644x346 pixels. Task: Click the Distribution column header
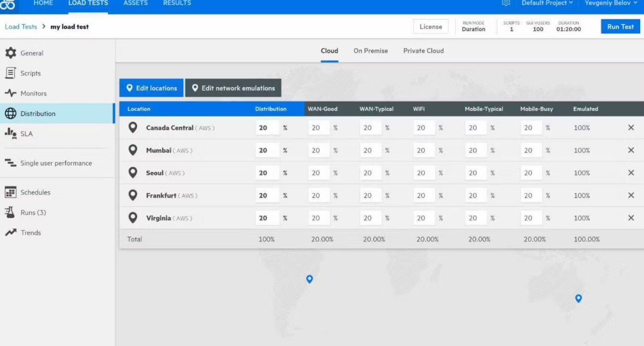coord(271,109)
